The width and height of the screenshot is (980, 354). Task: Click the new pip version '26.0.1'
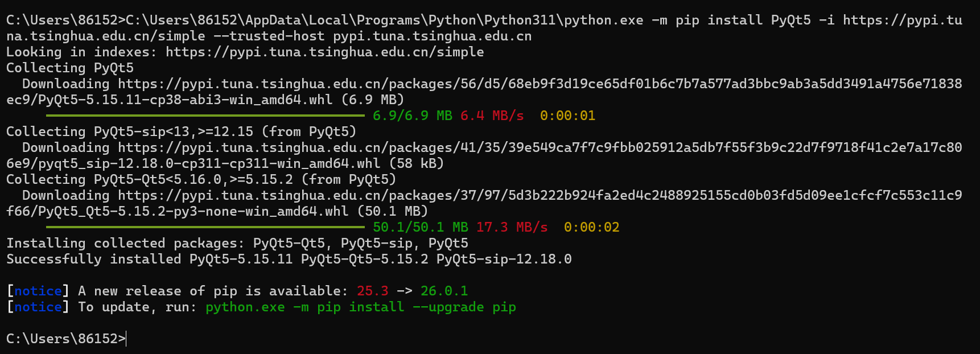(x=444, y=291)
